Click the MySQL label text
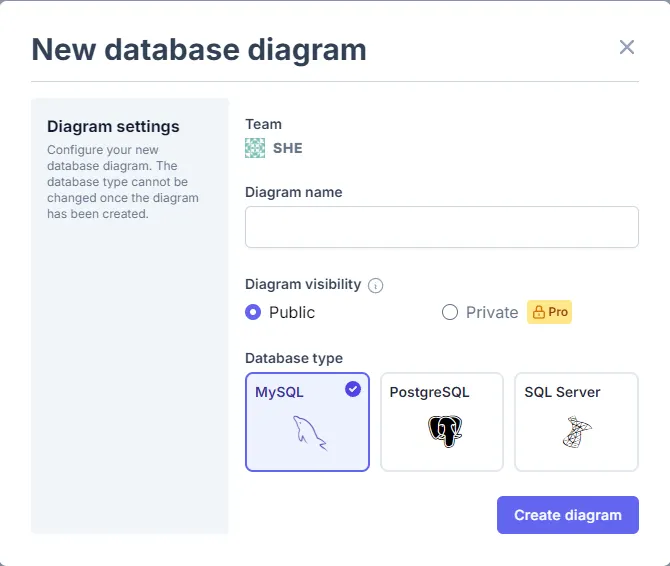This screenshot has width=670, height=566. (x=279, y=392)
